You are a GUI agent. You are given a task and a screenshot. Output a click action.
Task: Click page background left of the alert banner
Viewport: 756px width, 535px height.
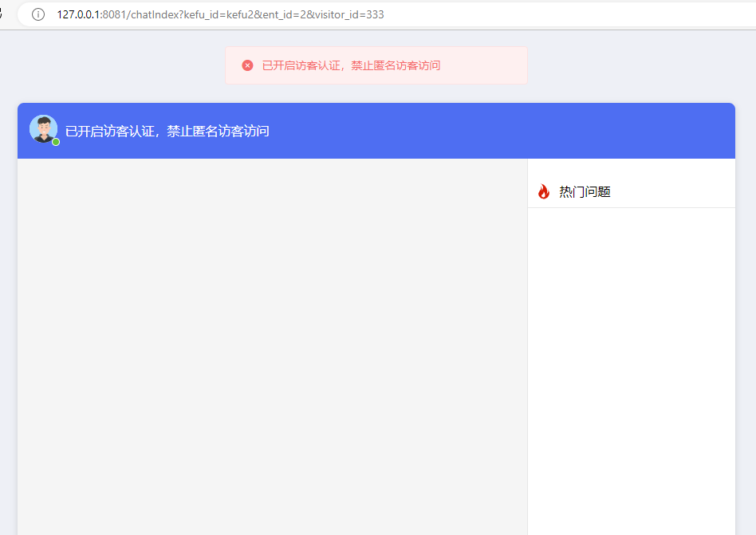point(120,65)
